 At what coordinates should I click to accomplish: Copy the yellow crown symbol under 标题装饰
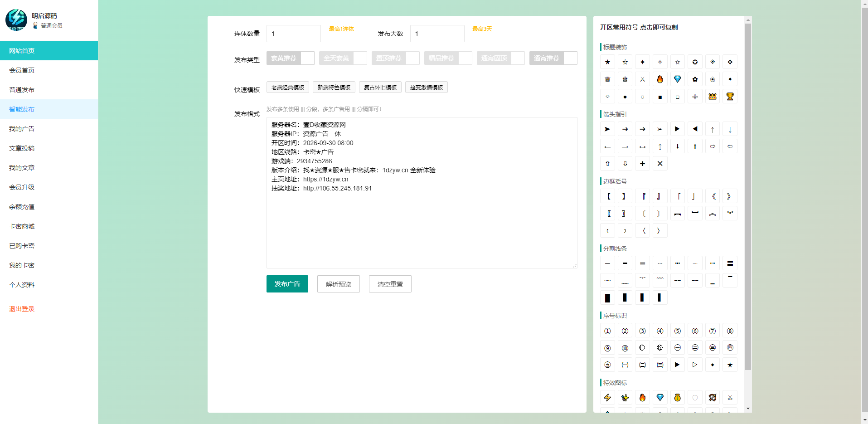click(x=713, y=96)
